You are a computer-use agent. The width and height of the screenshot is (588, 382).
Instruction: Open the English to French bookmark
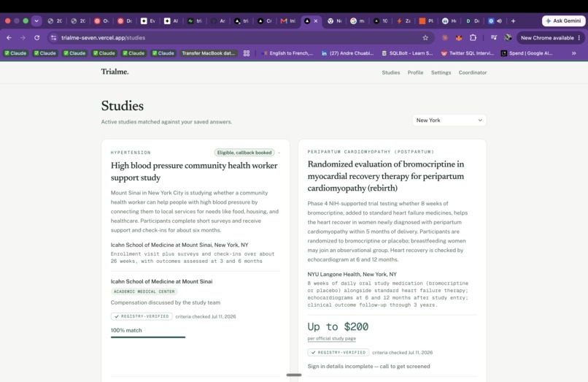[287, 53]
